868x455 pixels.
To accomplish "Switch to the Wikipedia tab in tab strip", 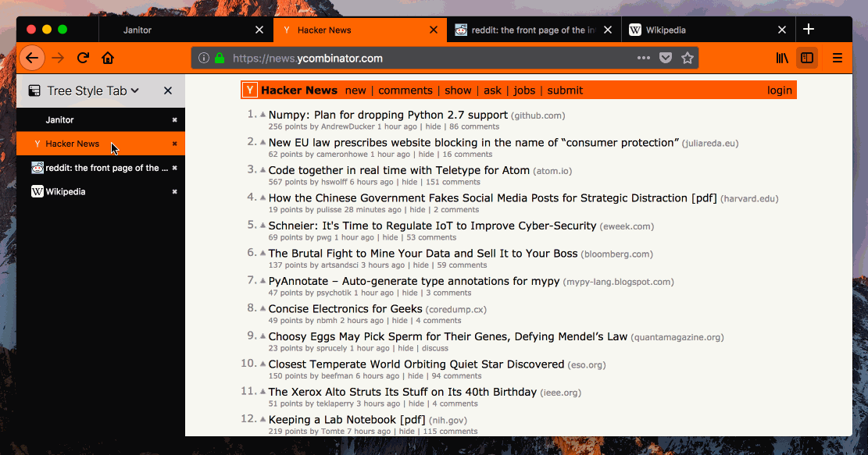I will (709, 30).
